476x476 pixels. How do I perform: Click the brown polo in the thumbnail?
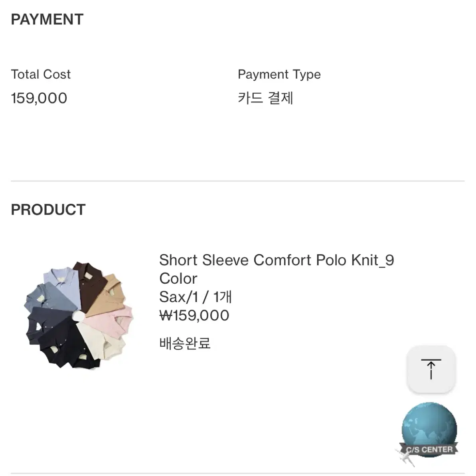(x=90, y=285)
